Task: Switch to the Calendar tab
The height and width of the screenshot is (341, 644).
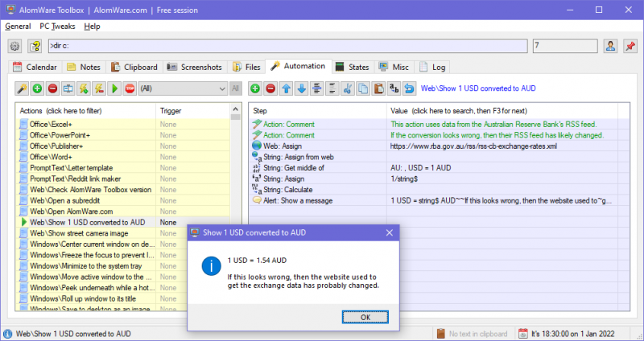Action: [35, 67]
